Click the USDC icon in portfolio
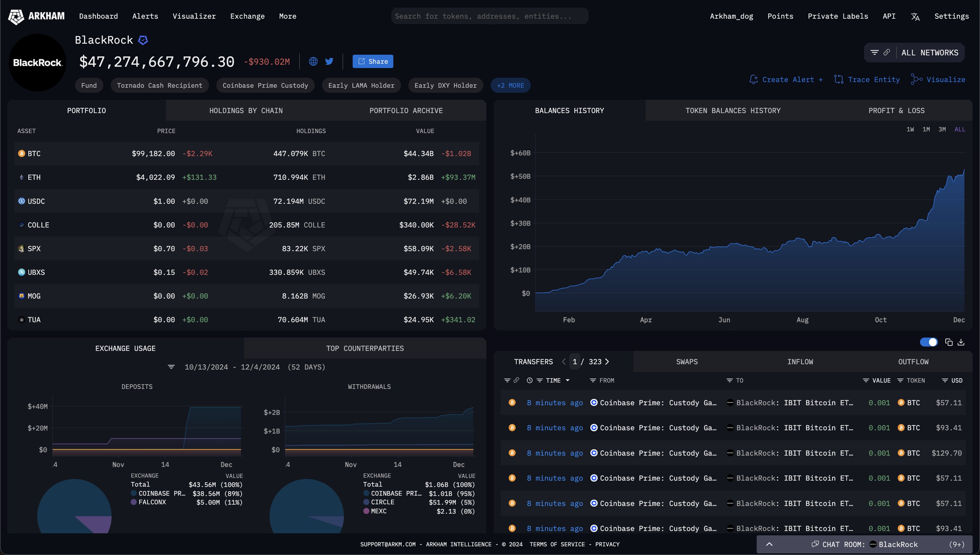Viewport: 980px width, 555px height. [22, 201]
